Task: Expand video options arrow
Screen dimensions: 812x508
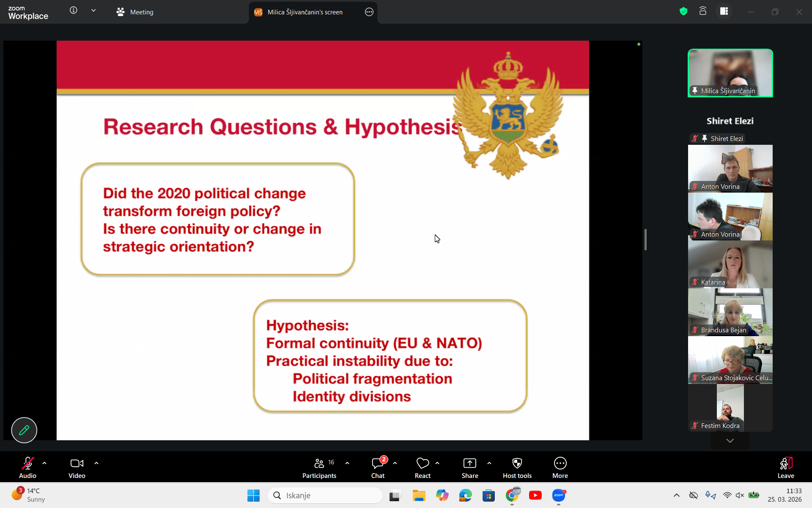Action: coord(96,463)
